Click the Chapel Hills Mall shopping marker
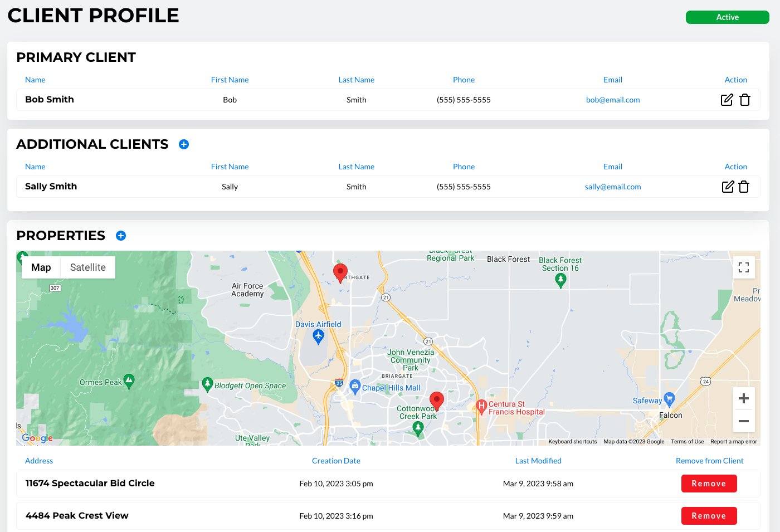The height and width of the screenshot is (532, 780). click(355, 386)
